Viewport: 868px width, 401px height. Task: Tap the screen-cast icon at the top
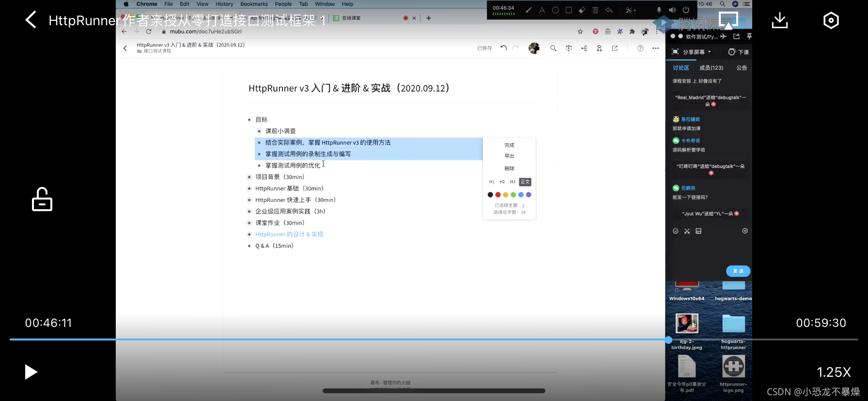pos(728,20)
